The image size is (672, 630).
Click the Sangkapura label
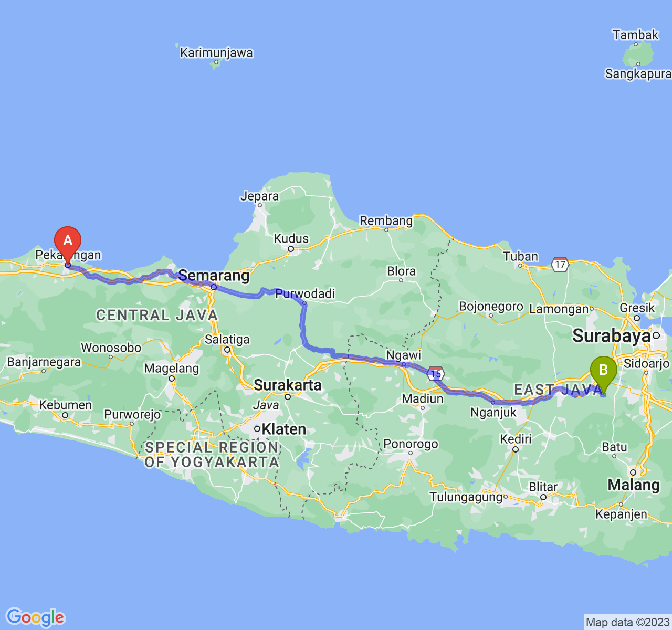638,74
